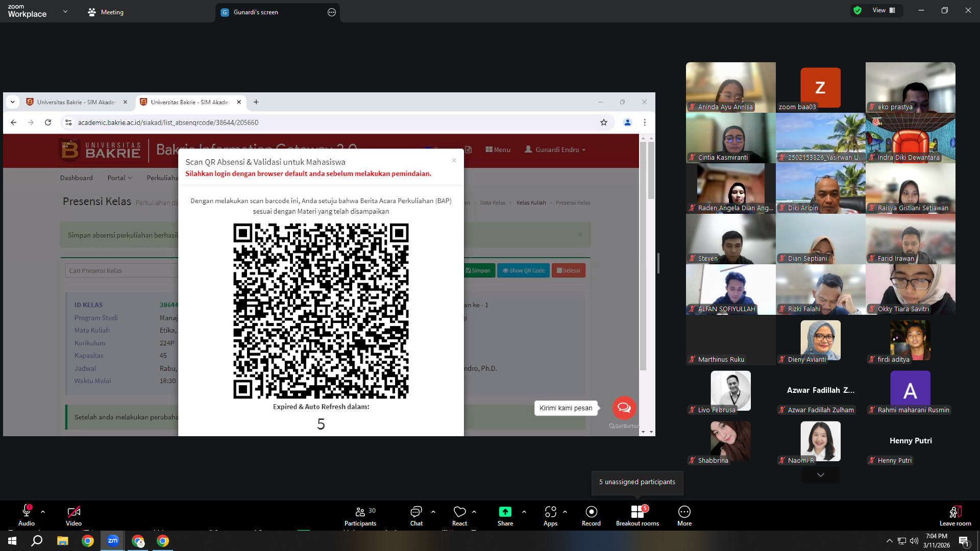
Task: Select Dieny Avianti's participant tile
Action: pos(821,340)
